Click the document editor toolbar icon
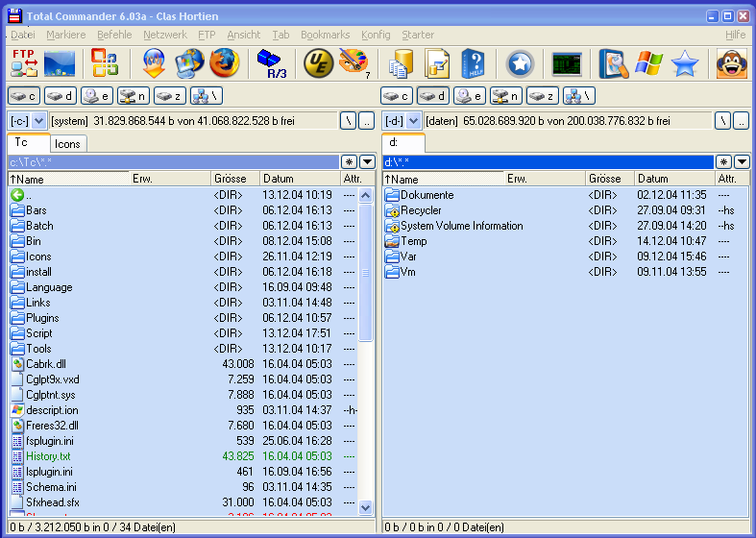 [437, 63]
